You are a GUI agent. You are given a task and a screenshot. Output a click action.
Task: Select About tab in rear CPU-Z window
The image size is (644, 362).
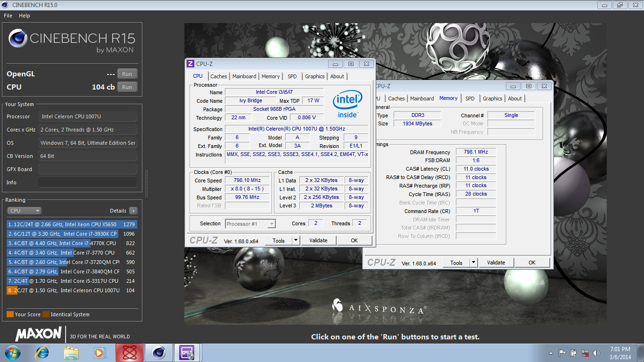point(515,99)
